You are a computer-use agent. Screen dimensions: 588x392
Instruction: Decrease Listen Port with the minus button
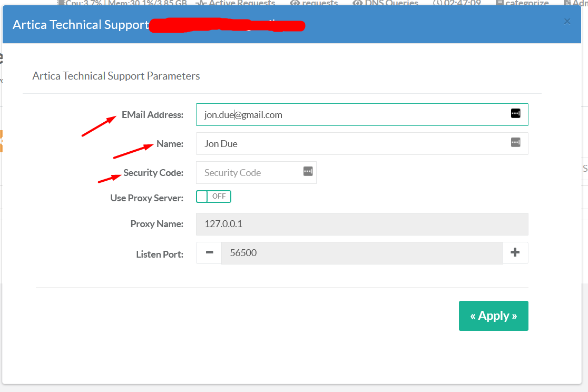point(209,253)
